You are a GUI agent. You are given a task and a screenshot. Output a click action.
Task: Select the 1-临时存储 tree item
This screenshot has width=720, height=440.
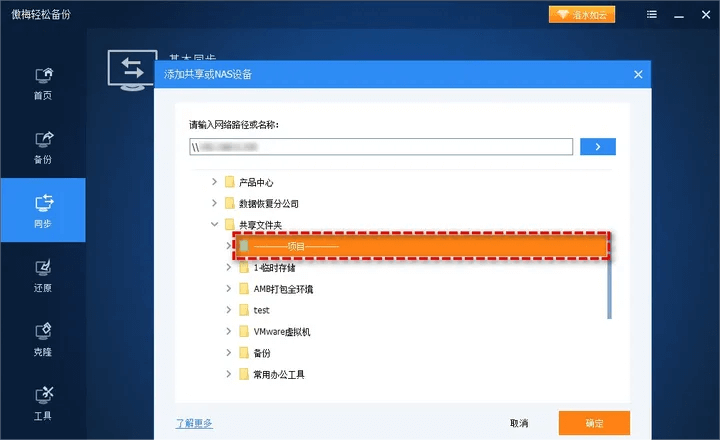click(274, 268)
